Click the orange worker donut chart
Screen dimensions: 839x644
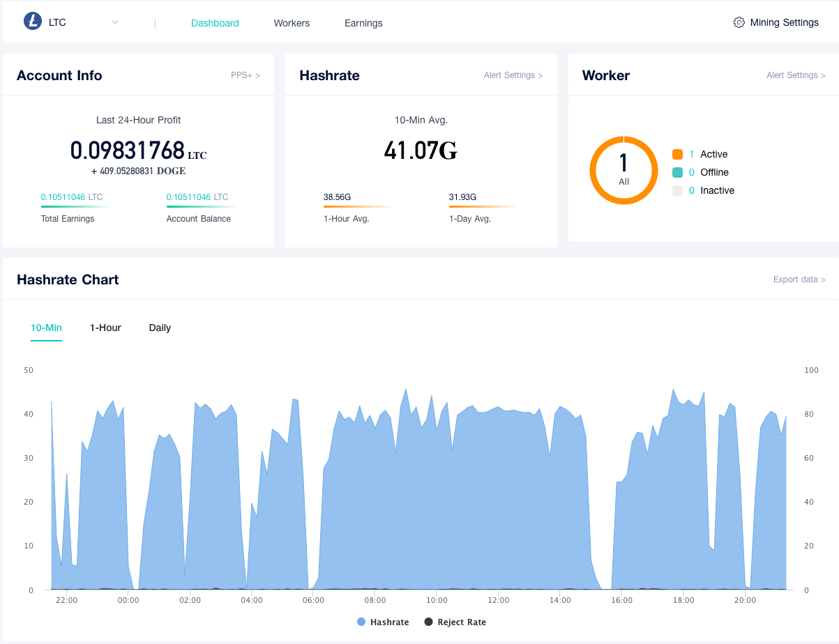pos(623,170)
